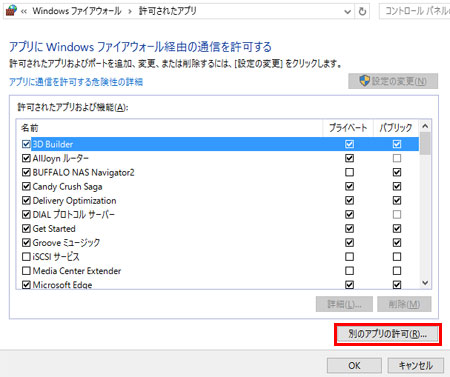Toggle the 3D Builder enabled checkbox

26,144
